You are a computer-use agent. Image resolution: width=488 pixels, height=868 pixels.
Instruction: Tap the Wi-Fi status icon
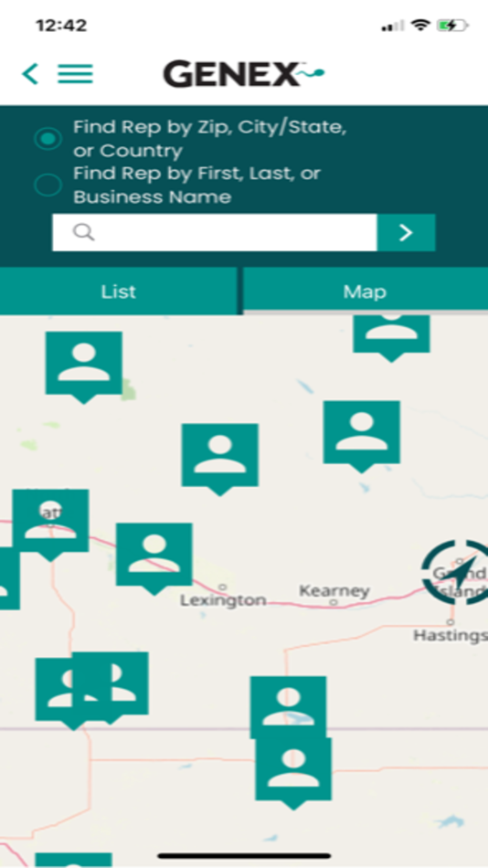[421, 26]
